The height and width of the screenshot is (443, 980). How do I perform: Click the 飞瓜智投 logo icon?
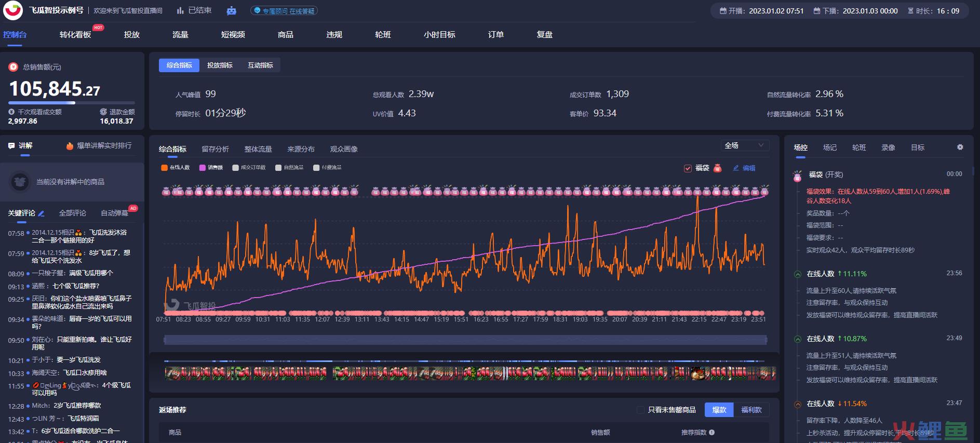(13, 10)
